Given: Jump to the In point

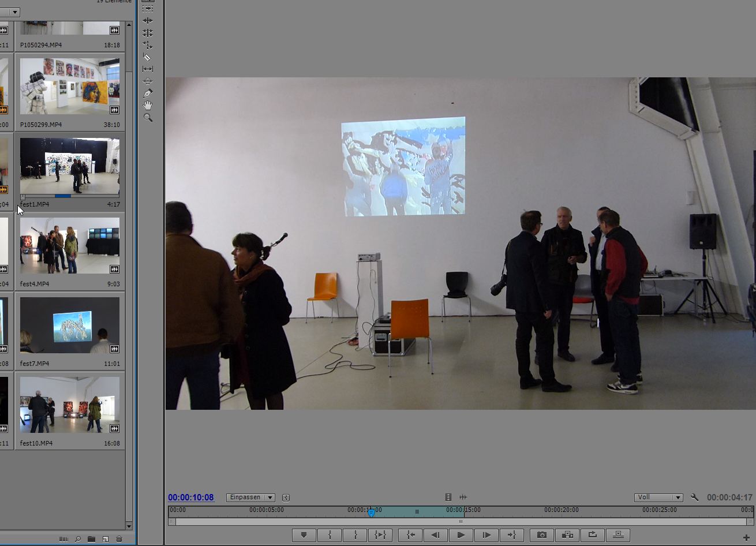Looking at the screenshot, I should pos(410,535).
